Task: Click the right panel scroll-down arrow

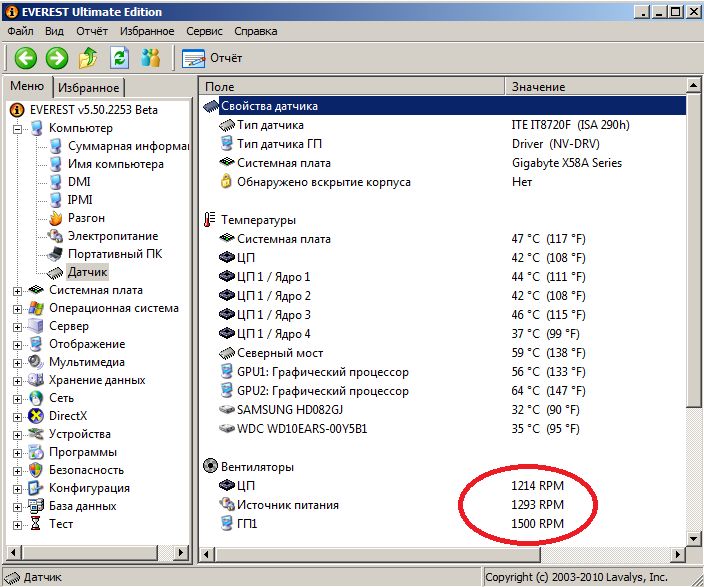Action: [693, 538]
